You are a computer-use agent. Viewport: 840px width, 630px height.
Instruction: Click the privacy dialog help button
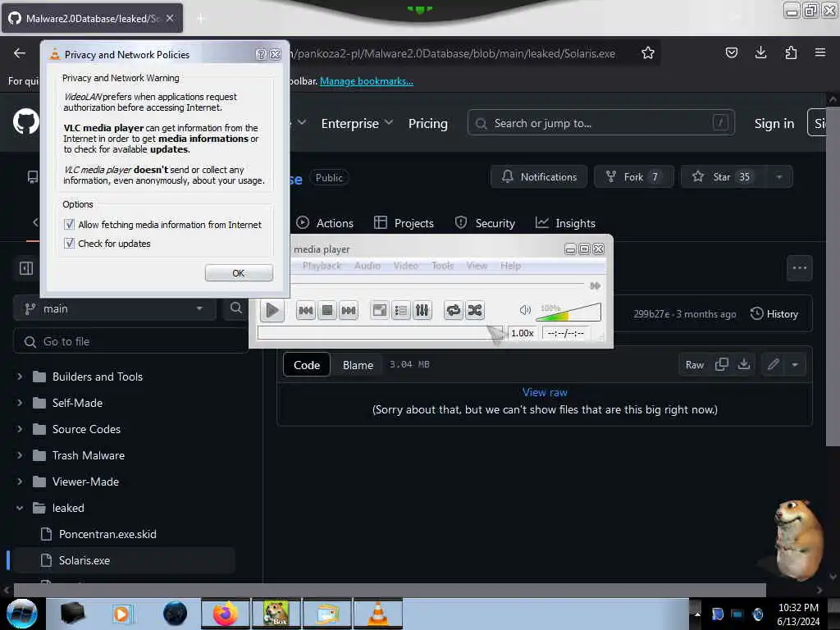(x=261, y=54)
